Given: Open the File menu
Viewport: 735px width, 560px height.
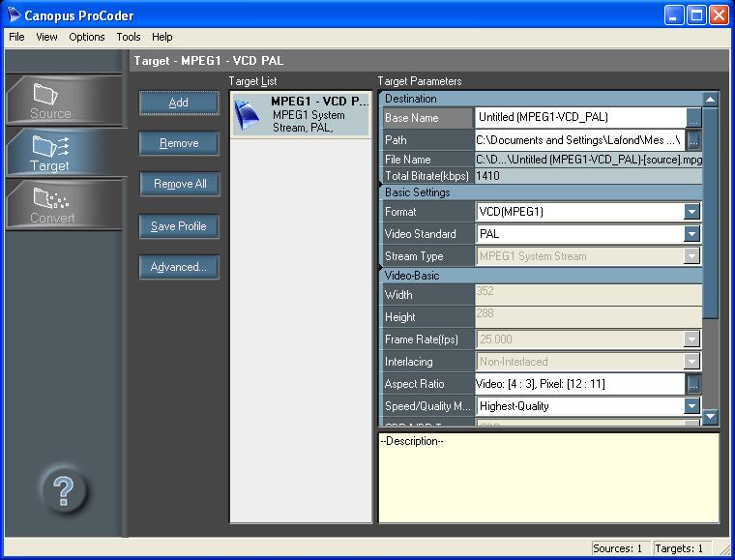Looking at the screenshot, I should [16, 37].
